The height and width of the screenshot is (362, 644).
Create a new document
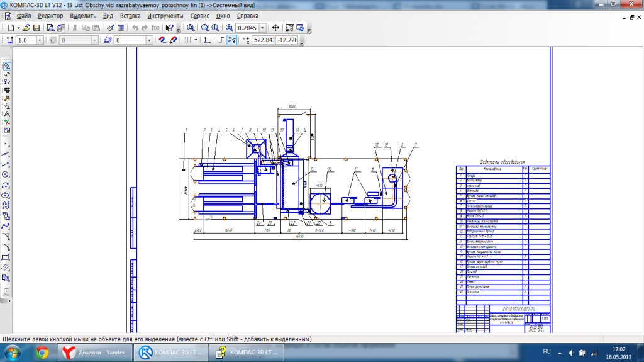(x=11, y=28)
